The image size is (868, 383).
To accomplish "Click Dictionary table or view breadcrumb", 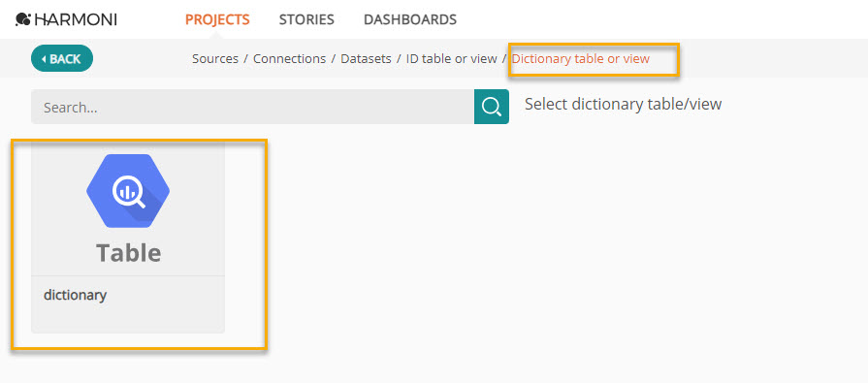I will point(581,59).
